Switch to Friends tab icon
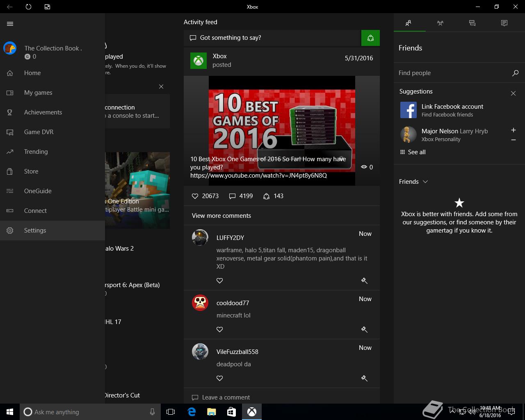The width and height of the screenshot is (525, 420). pos(409,23)
